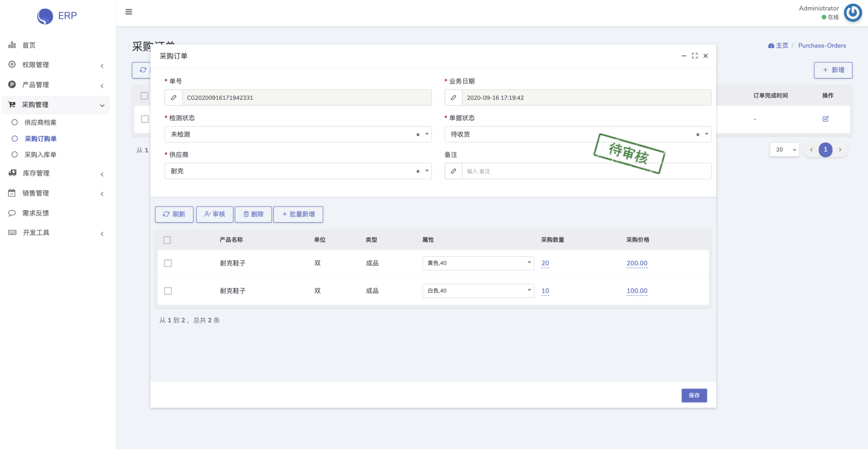Viewport: 868px width, 449px height.
Task: Click the 审核 button
Action: 214,214
